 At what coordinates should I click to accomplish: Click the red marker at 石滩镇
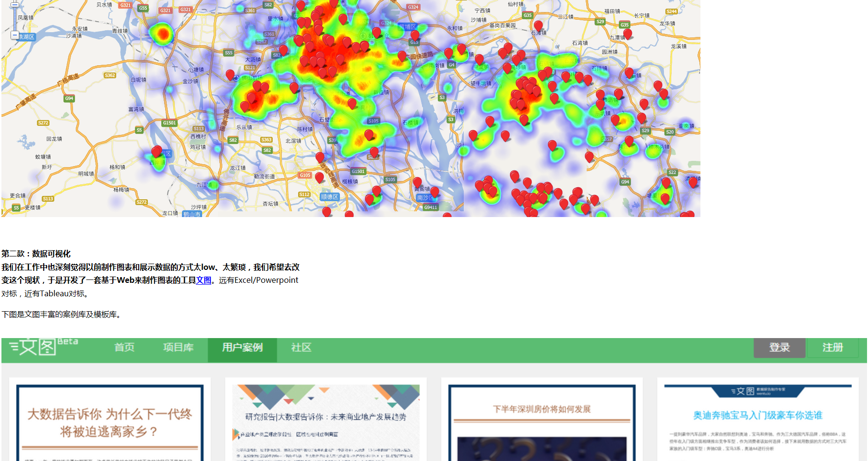coord(538,26)
